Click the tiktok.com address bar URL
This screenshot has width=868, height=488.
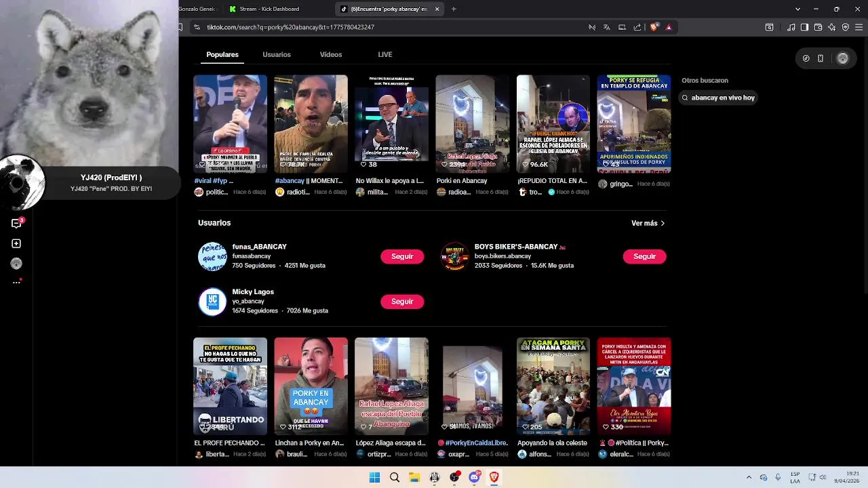pyautogui.click(x=290, y=27)
